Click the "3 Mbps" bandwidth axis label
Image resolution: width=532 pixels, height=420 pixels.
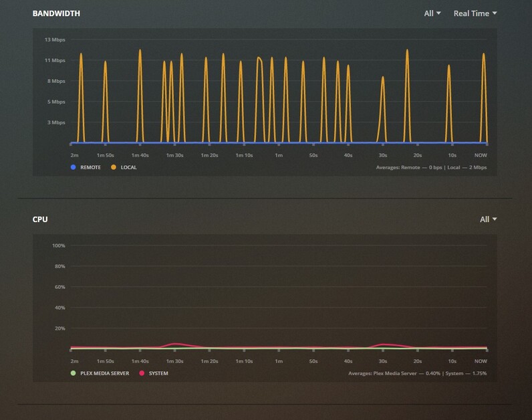pyautogui.click(x=56, y=122)
